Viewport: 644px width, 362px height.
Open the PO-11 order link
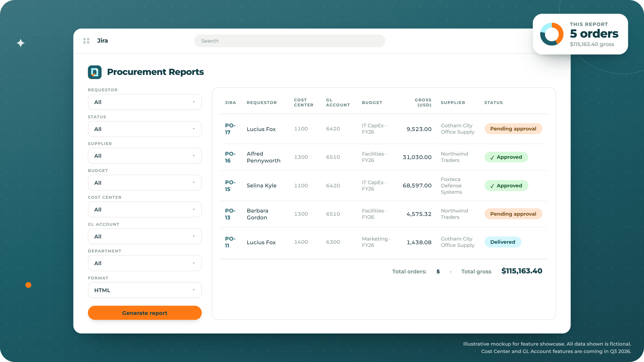(x=230, y=242)
